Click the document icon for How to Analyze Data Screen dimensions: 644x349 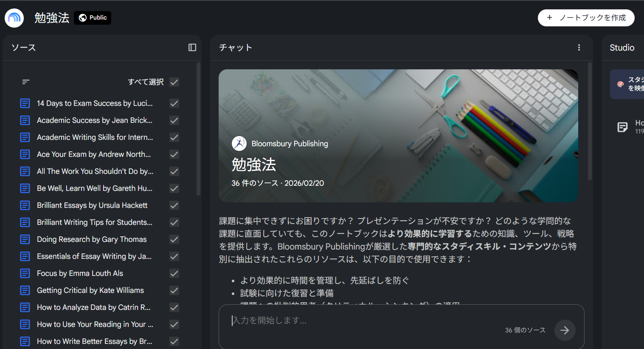click(x=25, y=307)
